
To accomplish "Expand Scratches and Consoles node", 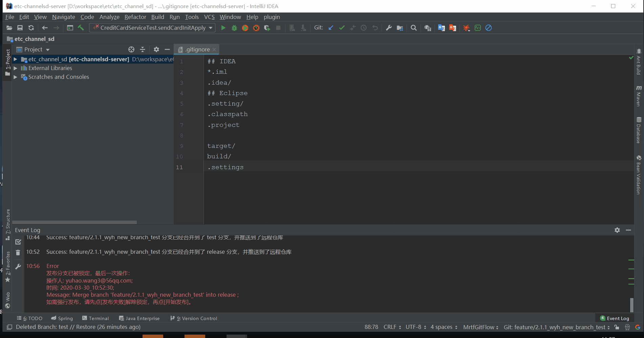I will coord(15,77).
